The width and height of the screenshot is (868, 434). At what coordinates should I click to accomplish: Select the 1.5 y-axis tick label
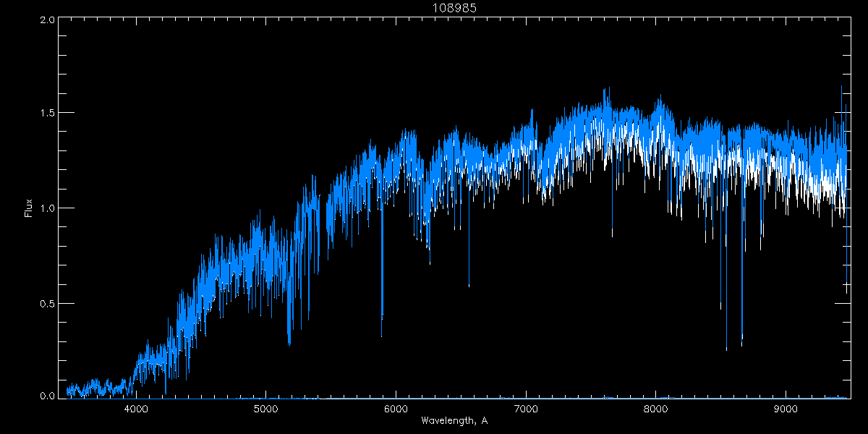tap(47, 114)
